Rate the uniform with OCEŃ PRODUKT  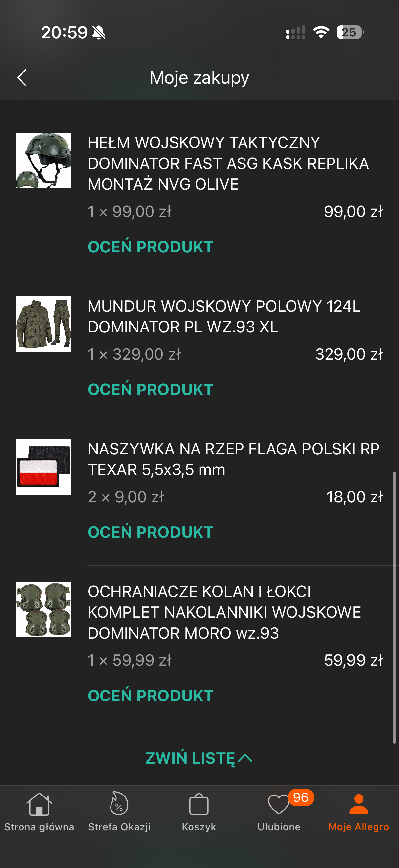151,390
